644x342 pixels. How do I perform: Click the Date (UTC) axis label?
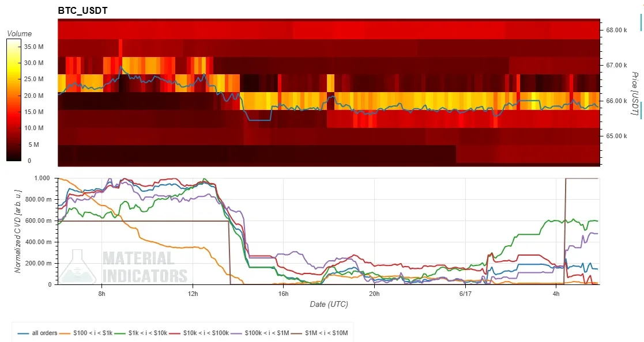[329, 304]
